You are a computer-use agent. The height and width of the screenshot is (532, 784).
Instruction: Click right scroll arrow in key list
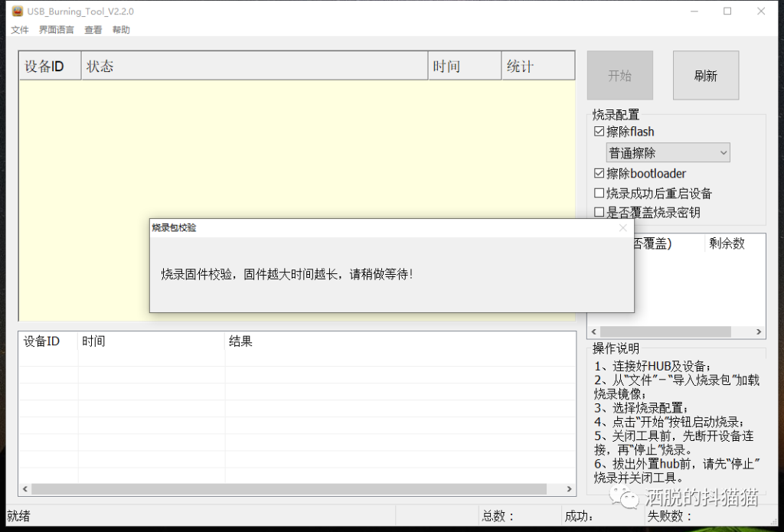pyautogui.click(x=759, y=332)
